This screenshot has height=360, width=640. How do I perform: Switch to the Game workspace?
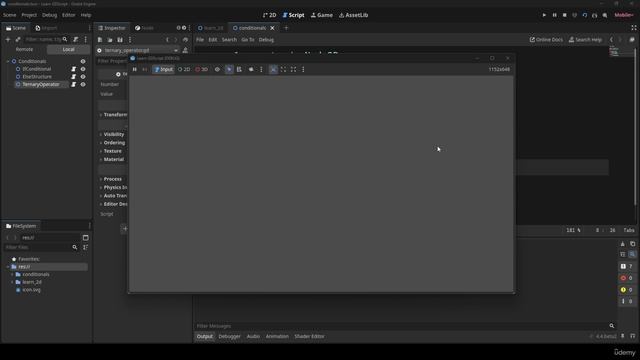point(322,15)
